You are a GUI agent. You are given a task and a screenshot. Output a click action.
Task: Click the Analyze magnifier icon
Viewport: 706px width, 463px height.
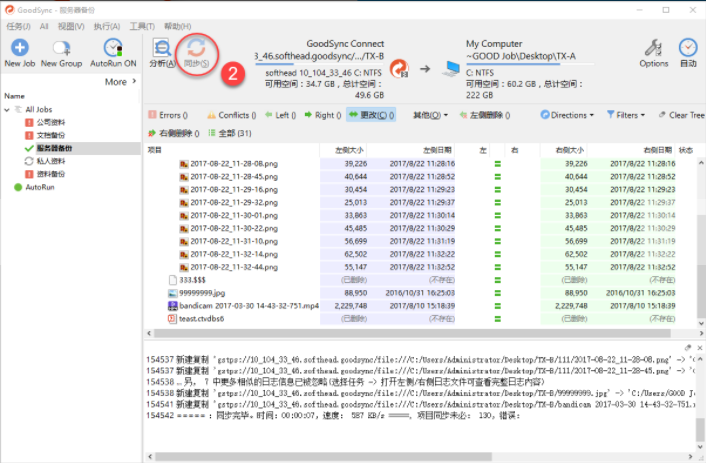tap(162, 48)
